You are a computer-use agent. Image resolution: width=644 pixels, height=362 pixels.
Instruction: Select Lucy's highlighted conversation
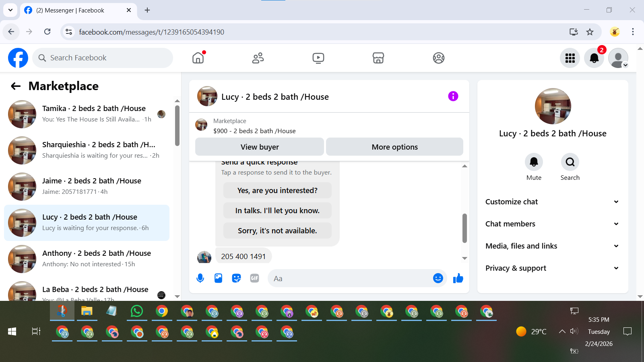(x=87, y=223)
